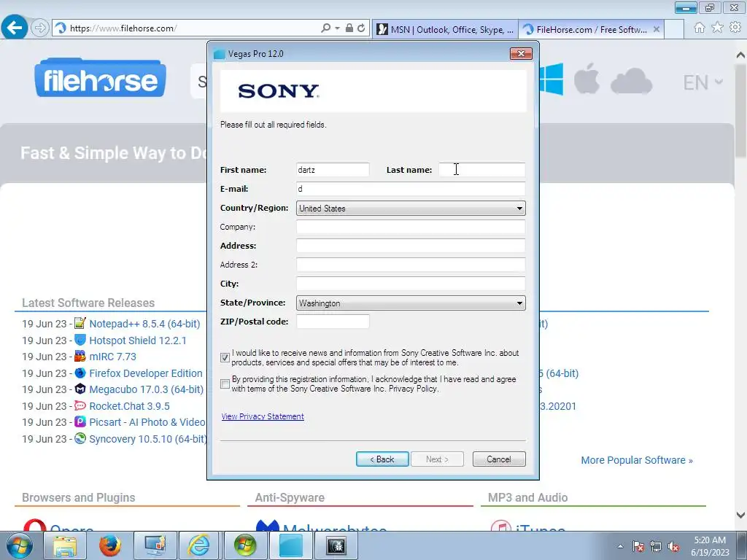This screenshot has height=560, width=747.
Task: Switch to Internet Explorer taskbar icon
Action: click(x=199, y=545)
